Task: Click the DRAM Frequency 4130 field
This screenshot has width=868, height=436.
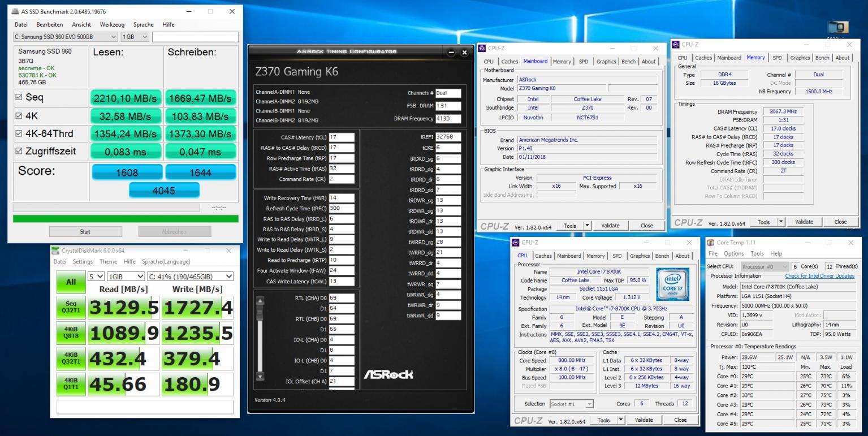Action: [x=448, y=119]
